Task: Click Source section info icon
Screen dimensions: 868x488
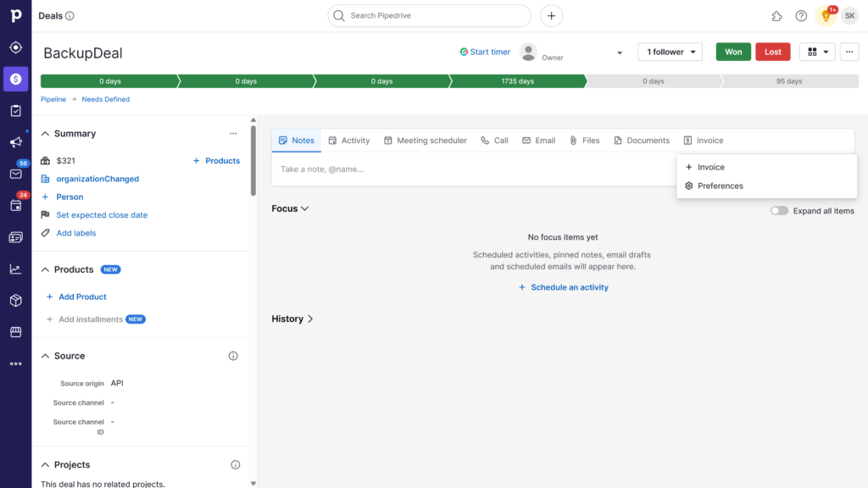Action: (233, 356)
